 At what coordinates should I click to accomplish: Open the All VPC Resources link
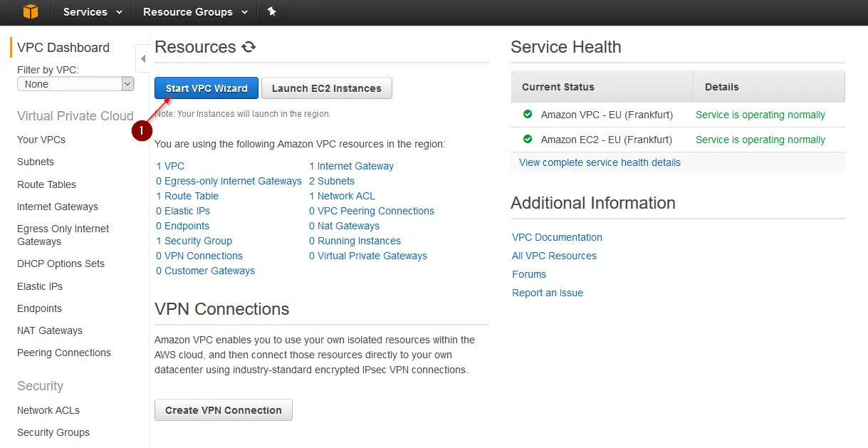point(554,256)
